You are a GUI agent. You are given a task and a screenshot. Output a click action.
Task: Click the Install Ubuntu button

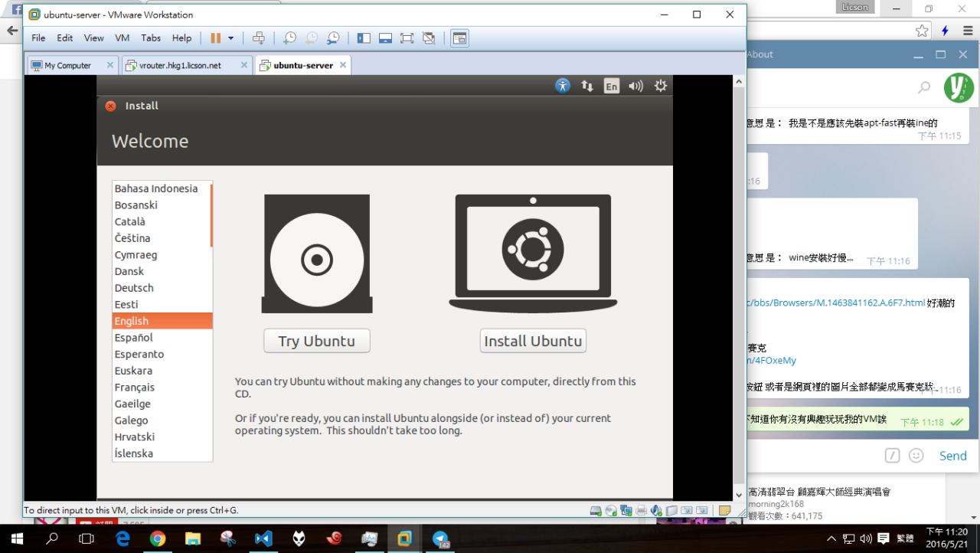click(533, 341)
